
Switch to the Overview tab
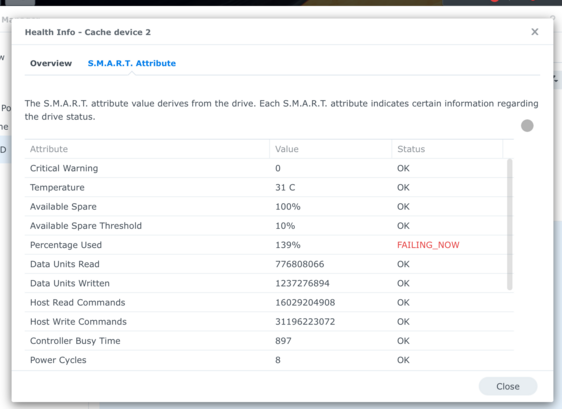tap(51, 63)
